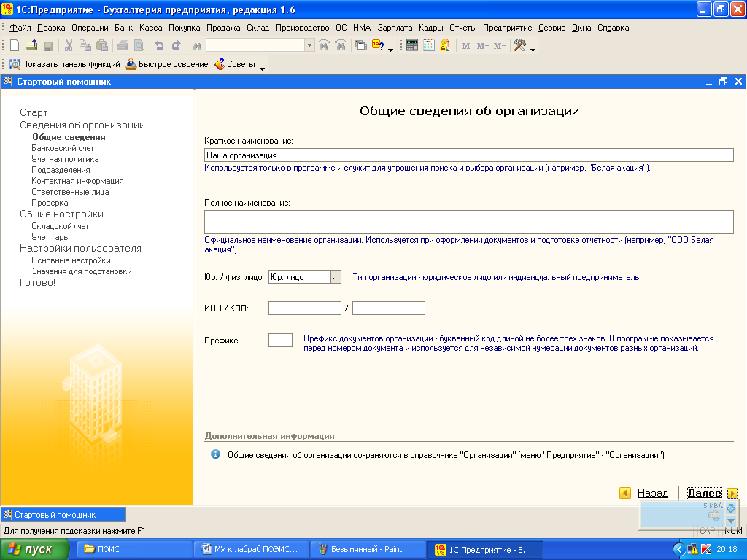This screenshot has width=747, height=560.
Task: Expand the dropdown arrow next to settings icon
Action: click(x=533, y=49)
